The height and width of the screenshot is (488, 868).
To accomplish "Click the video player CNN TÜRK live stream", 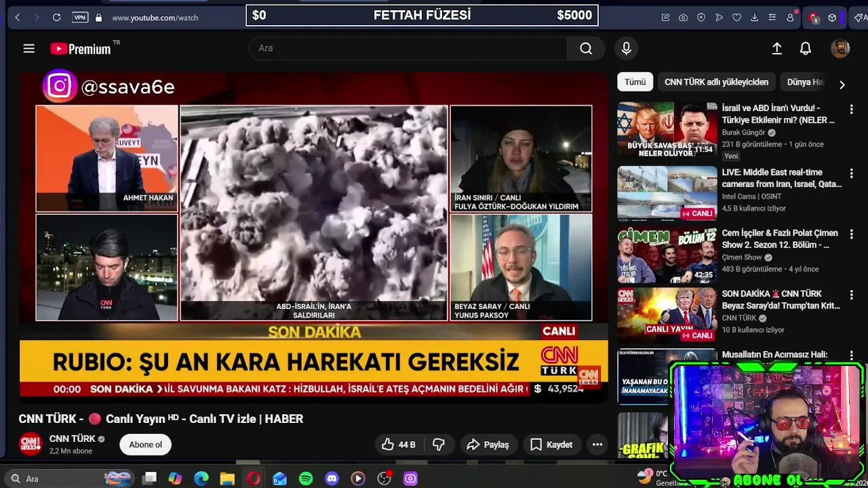I will point(314,237).
